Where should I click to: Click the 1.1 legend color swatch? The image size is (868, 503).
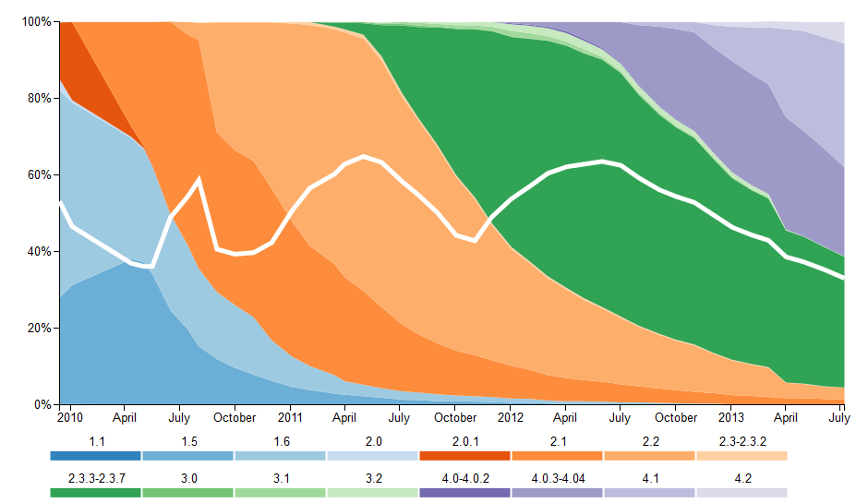pyautogui.click(x=96, y=456)
